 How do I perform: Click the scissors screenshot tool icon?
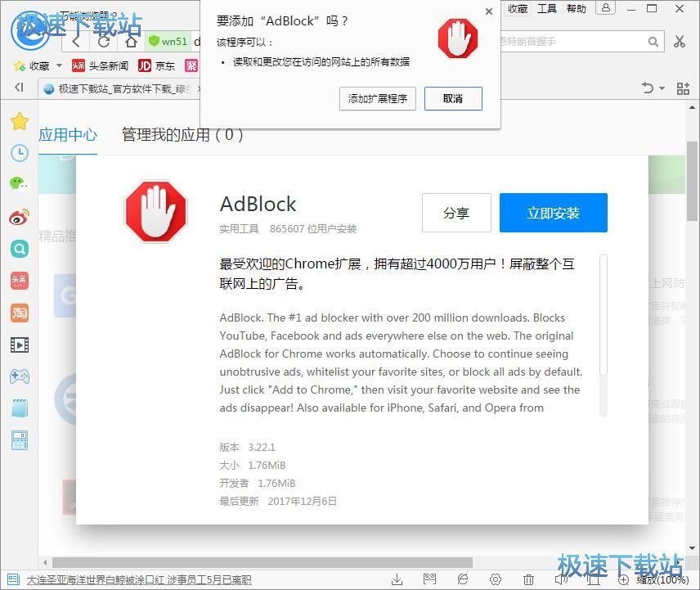[x=680, y=42]
